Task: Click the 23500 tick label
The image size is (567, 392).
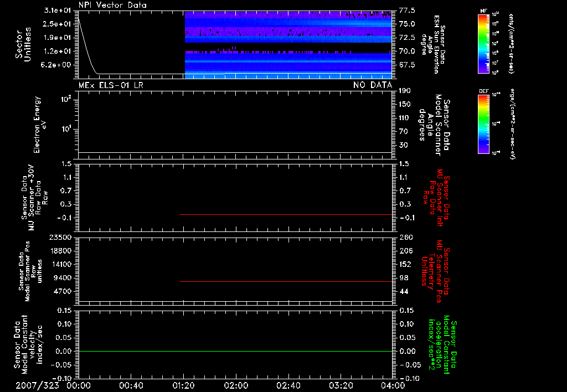Action: coord(60,238)
